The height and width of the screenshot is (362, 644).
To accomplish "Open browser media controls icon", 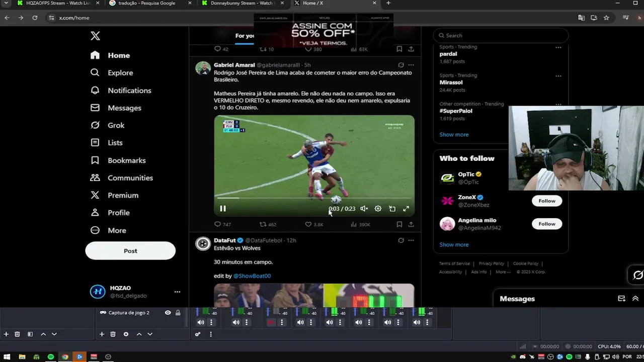I will coord(626,18).
